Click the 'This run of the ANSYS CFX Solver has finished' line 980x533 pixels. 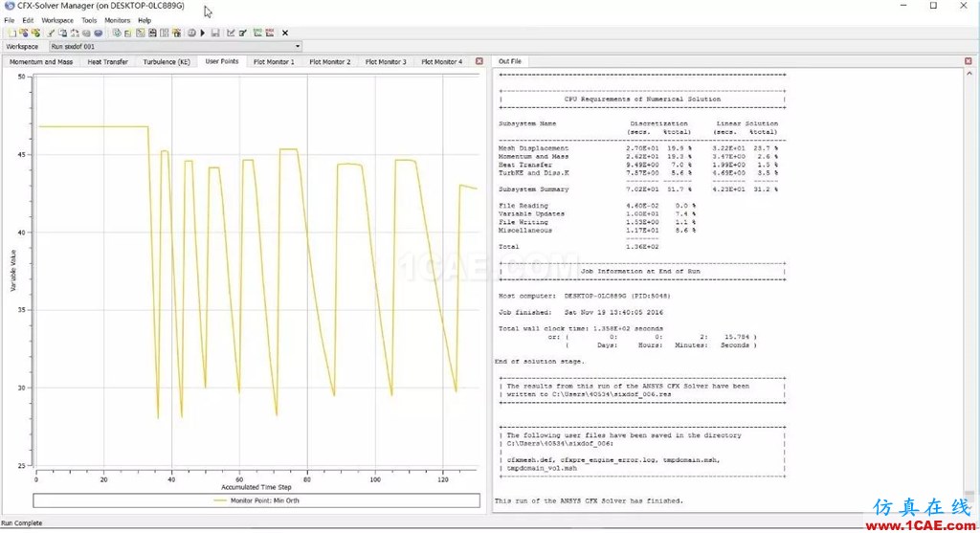(x=589, y=500)
